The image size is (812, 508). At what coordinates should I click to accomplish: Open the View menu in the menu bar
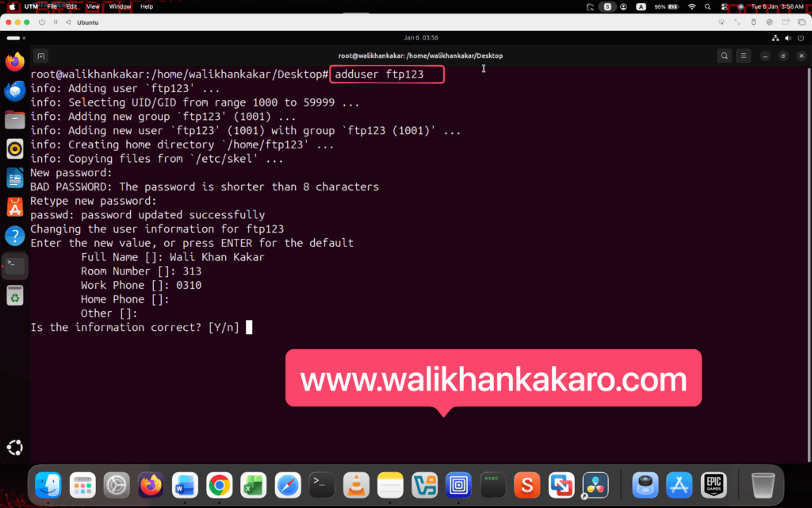point(93,6)
